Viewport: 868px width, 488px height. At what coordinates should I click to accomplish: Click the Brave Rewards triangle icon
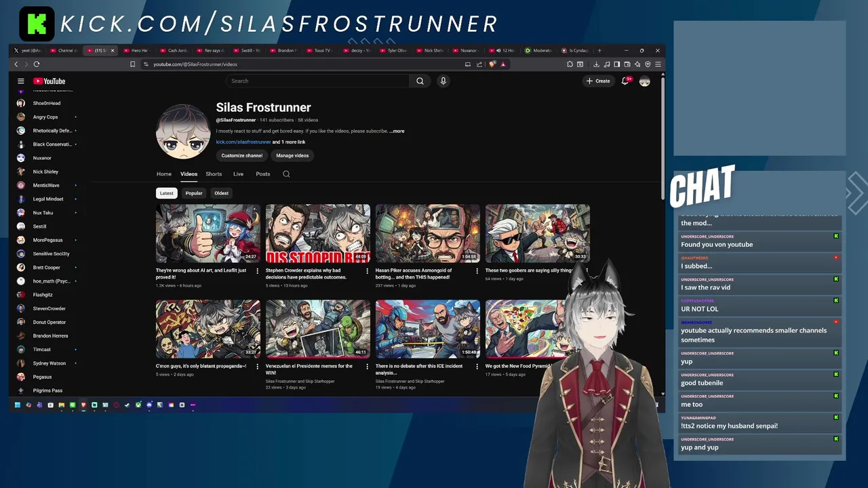pos(503,64)
